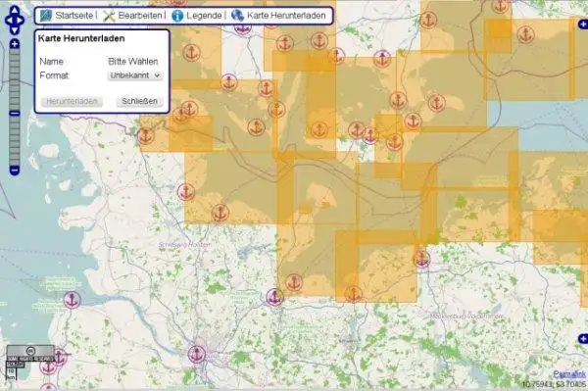Click the zoom slider handle

tap(15, 114)
